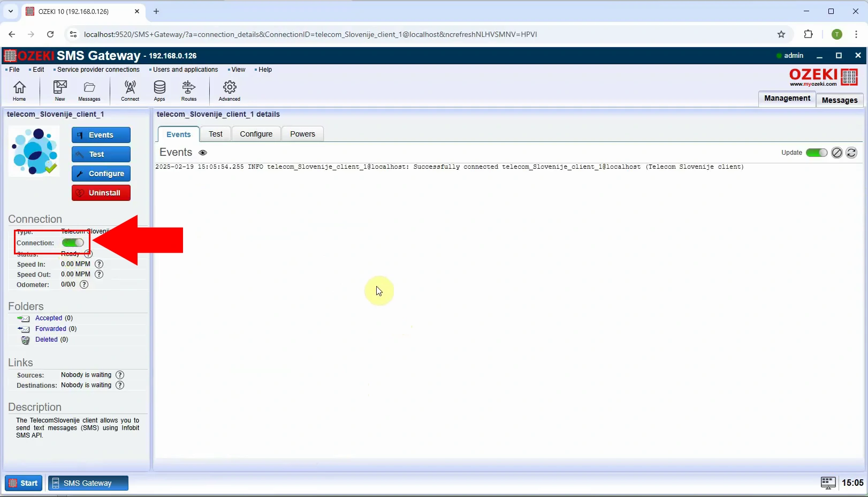
Task: Click the Connect antenna icon
Action: tap(130, 90)
